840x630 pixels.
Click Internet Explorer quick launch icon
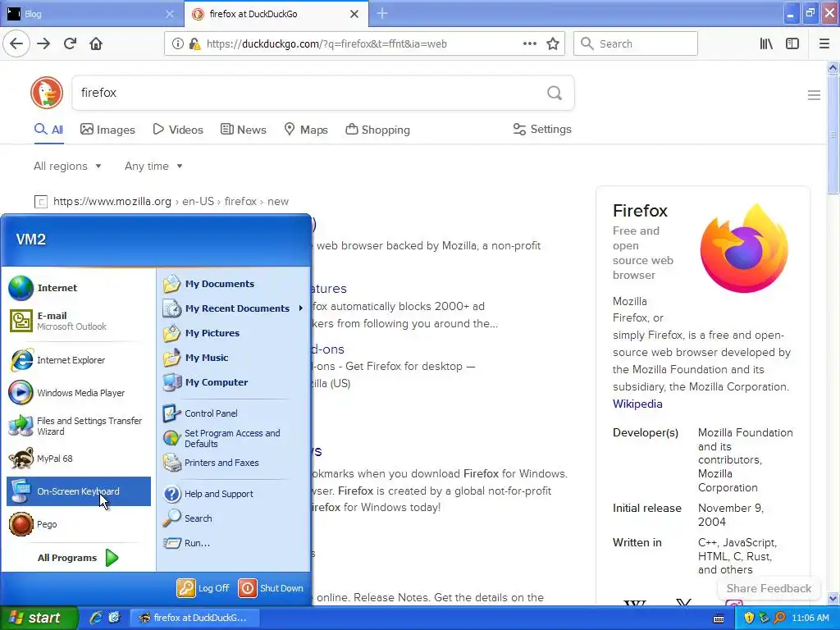coord(96,618)
